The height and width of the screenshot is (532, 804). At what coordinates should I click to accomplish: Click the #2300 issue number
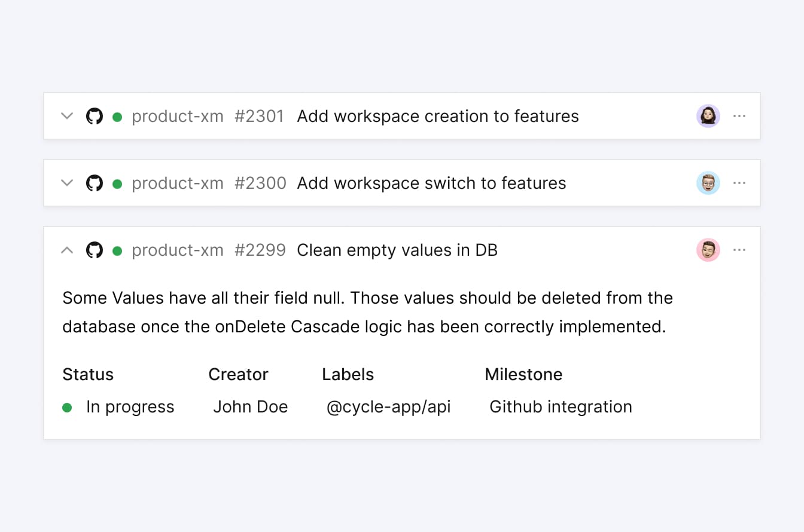[x=260, y=183]
